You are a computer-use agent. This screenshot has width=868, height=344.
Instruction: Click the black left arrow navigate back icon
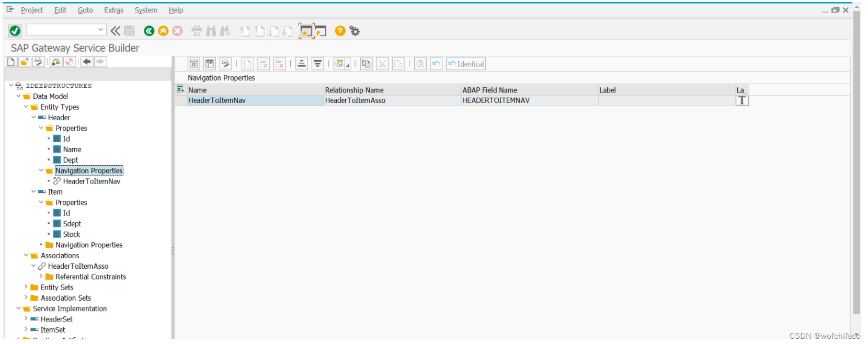tap(87, 62)
